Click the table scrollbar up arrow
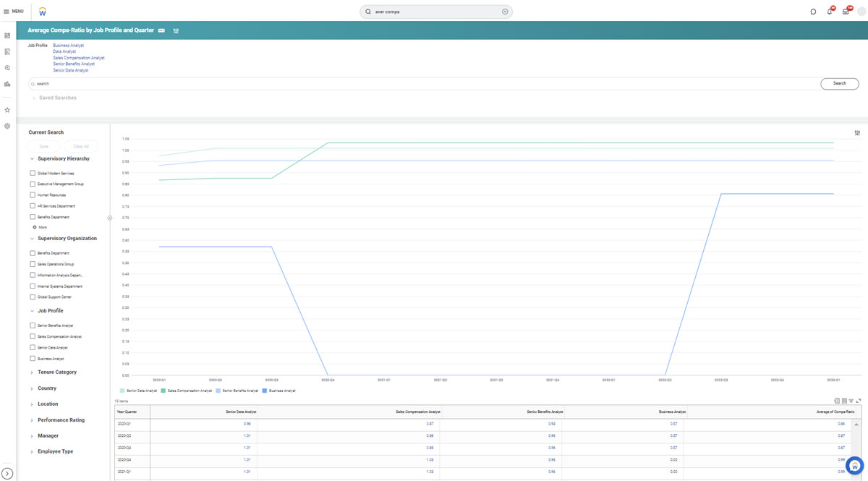868x481 pixels. (x=856, y=425)
